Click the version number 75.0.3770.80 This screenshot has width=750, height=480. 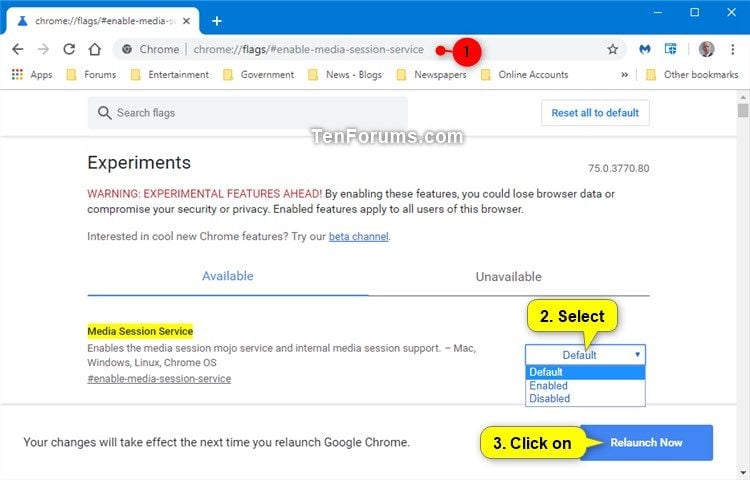coord(618,168)
